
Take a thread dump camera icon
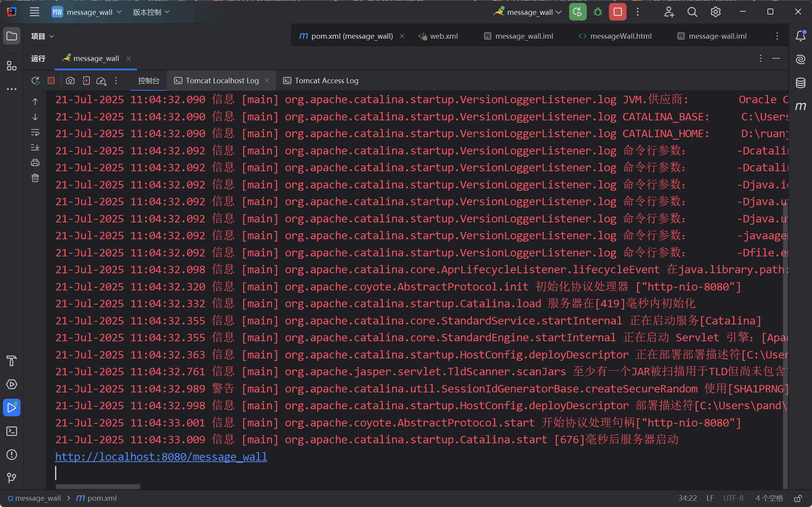pos(70,81)
